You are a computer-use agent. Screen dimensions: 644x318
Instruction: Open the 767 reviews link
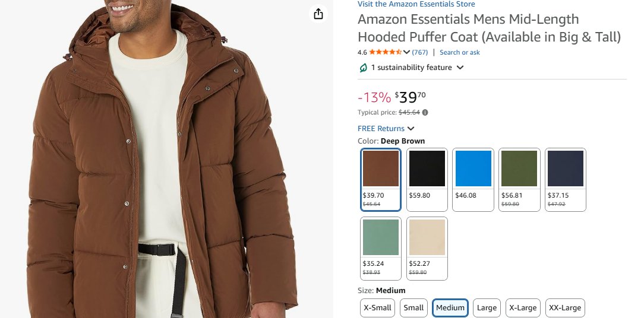[x=420, y=52]
